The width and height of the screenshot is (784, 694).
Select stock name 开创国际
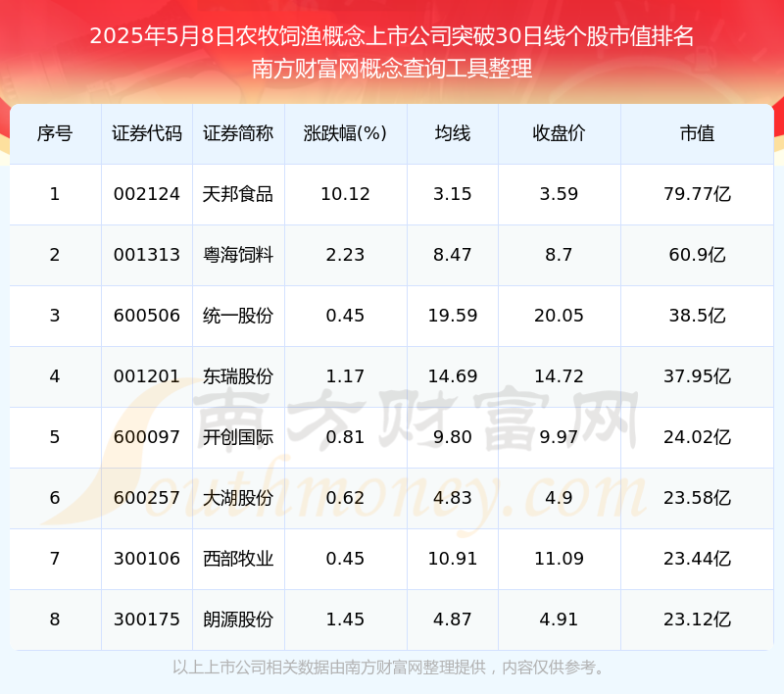(238, 437)
